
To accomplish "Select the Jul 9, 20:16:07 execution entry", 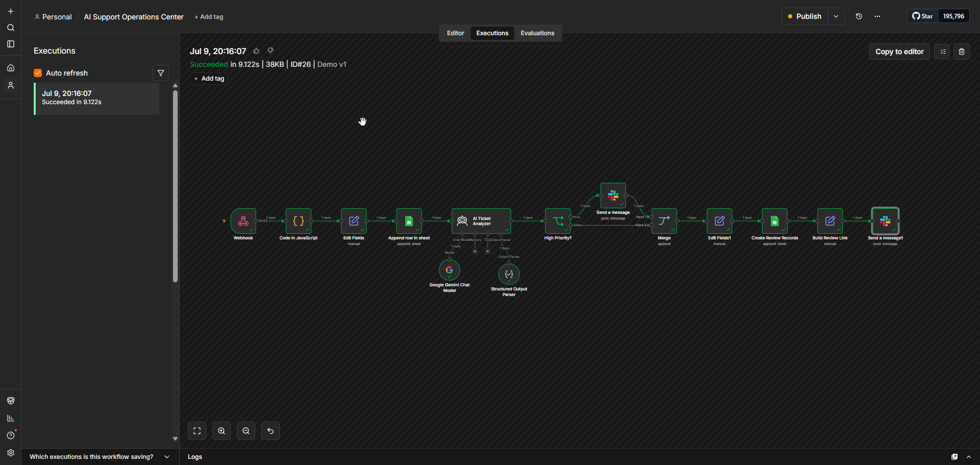I will tap(96, 99).
